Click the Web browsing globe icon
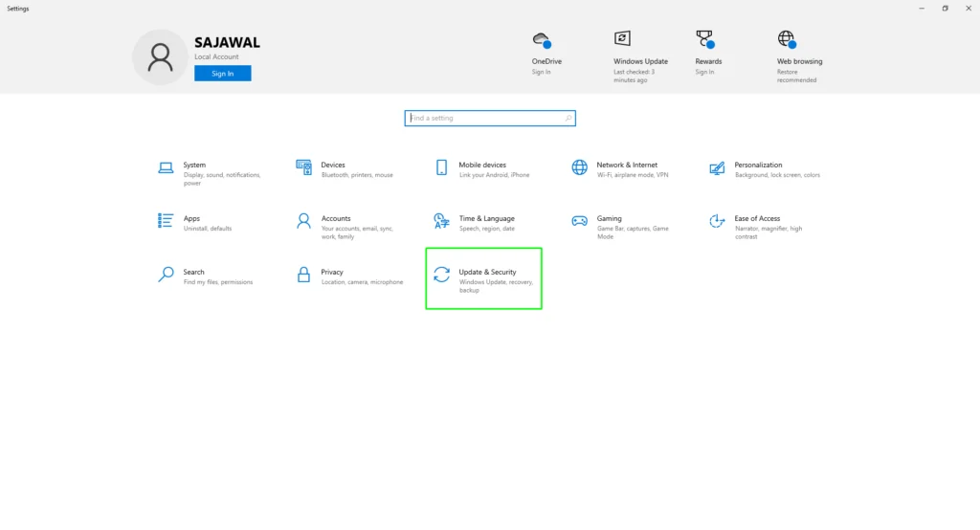Image resolution: width=980 pixels, height=530 pixels. click(787, 39)
